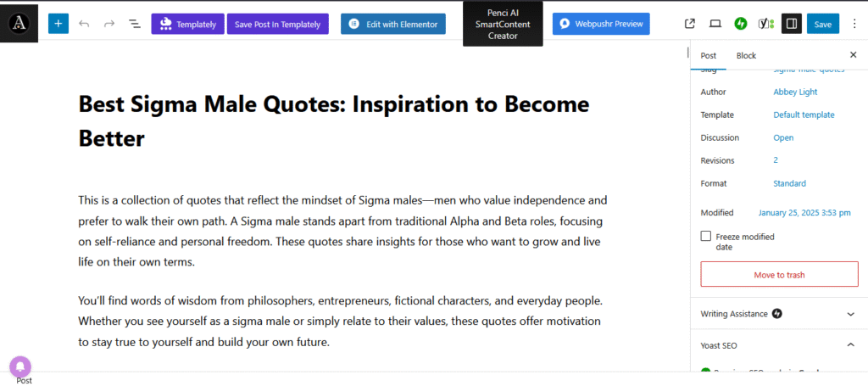Image resolution: width=868 pixels, height=386 pixels.
Task: Toggle the settings sidebar panel button
Action: [791, 24]
